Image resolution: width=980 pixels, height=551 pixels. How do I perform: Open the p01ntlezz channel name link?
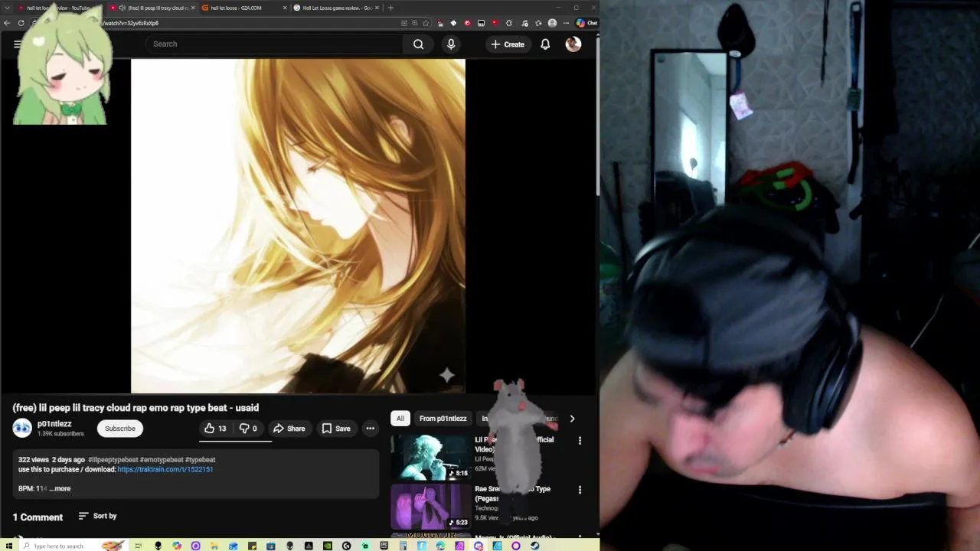click(54, 424)
